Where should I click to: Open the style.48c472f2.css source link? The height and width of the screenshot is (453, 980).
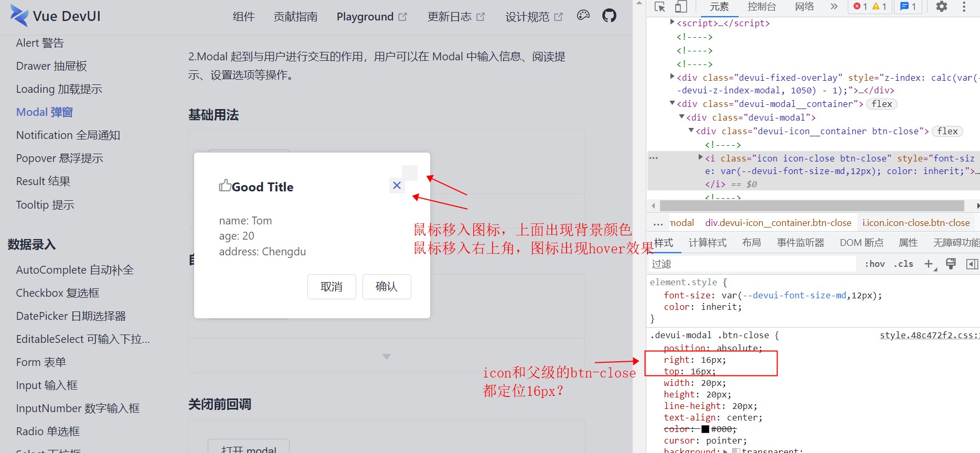tap(930, 335)
